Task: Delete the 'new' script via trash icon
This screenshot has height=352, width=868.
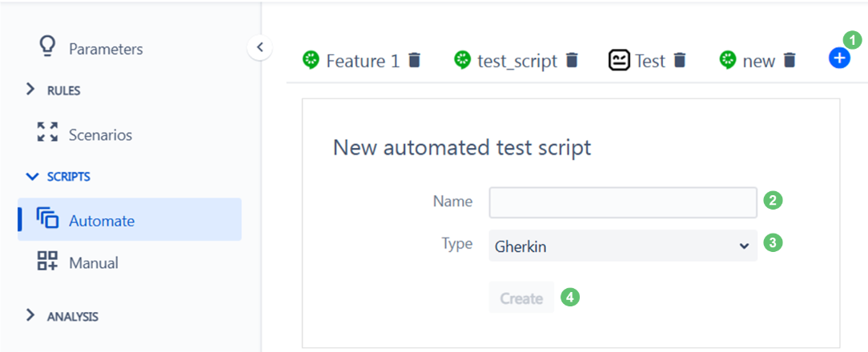Action: (790, 60)
